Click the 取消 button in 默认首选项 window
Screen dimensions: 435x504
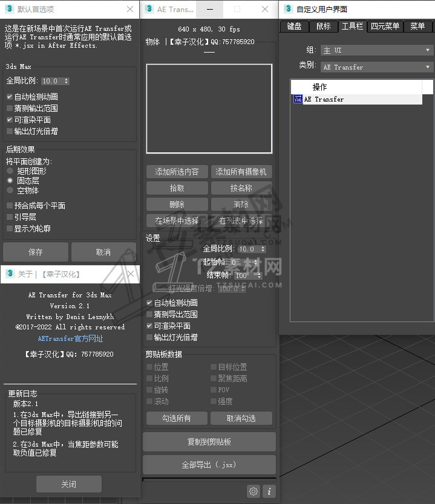coord(103,252)
